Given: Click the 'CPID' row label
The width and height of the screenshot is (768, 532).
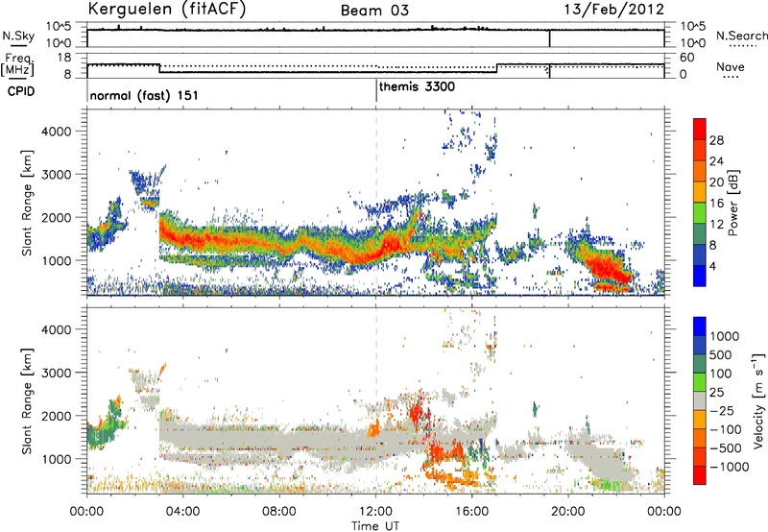Looking at the screenshot, I should 21,91.
